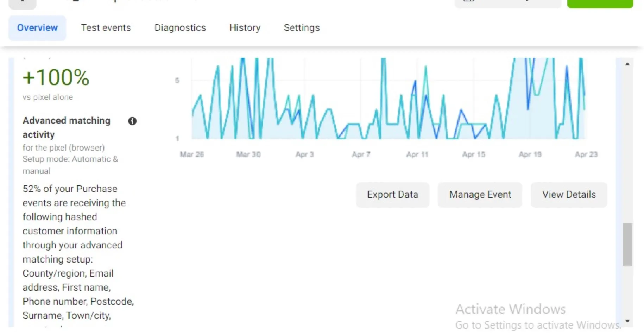Click the 'Apr 7' chart axis label
644x335 pixels.
point(361,154)
